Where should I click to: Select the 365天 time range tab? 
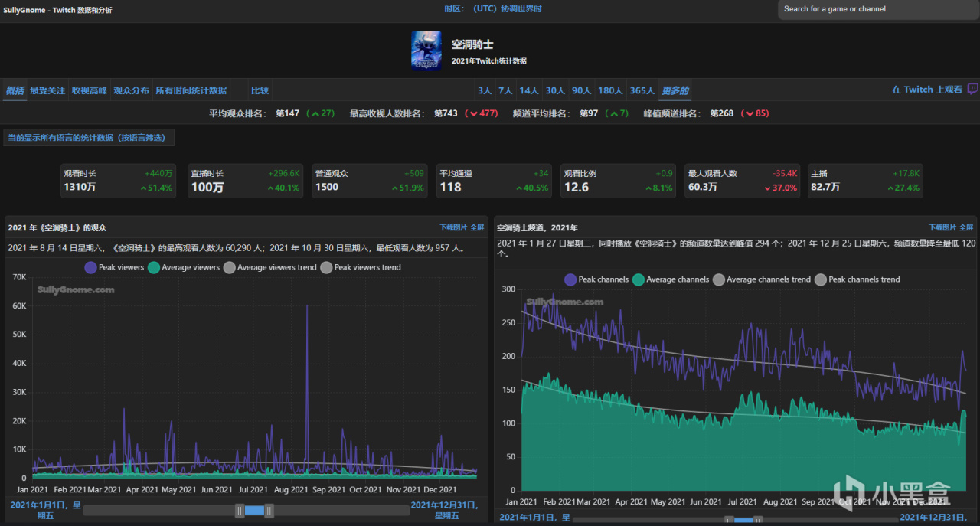click(x=642, y=90)
